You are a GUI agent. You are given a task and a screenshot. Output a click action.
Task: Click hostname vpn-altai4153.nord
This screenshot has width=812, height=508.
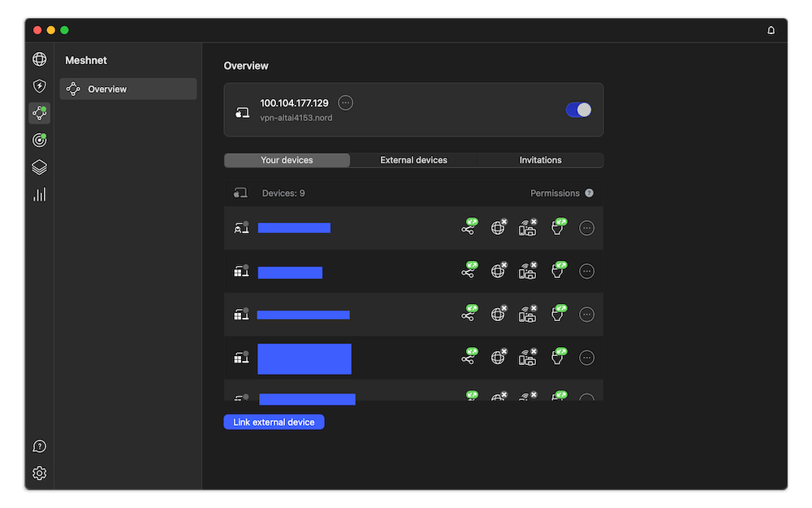pyautogui.click(x=296, y=118)
